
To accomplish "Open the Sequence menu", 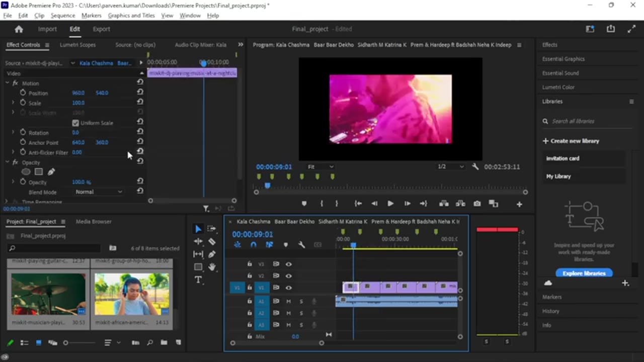I will [63, 16].
